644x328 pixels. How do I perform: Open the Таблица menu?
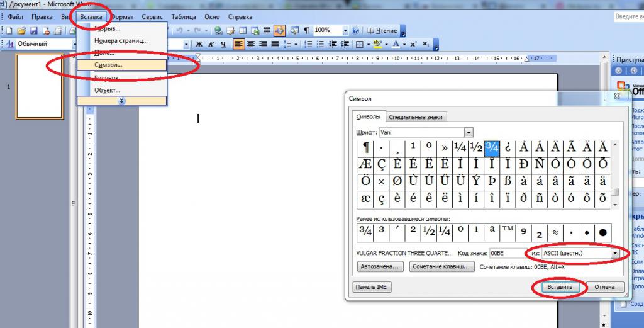click(x=184, y=17)
